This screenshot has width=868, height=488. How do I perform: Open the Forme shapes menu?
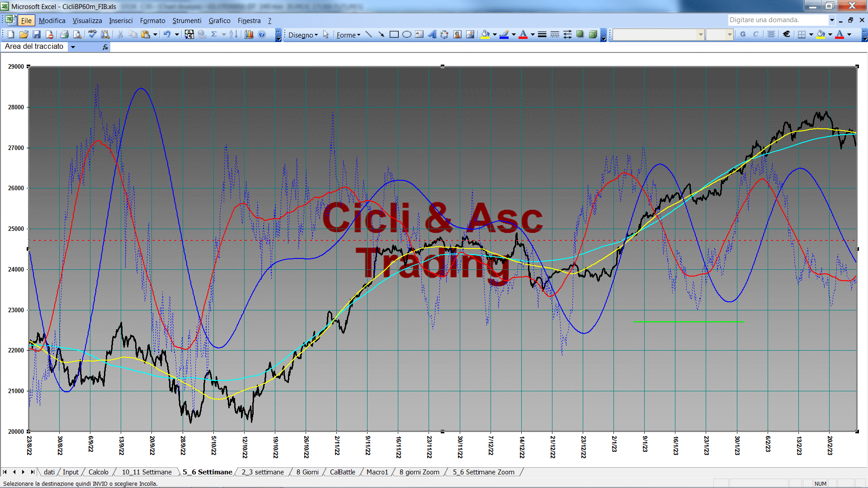click(x=348, y=35)
